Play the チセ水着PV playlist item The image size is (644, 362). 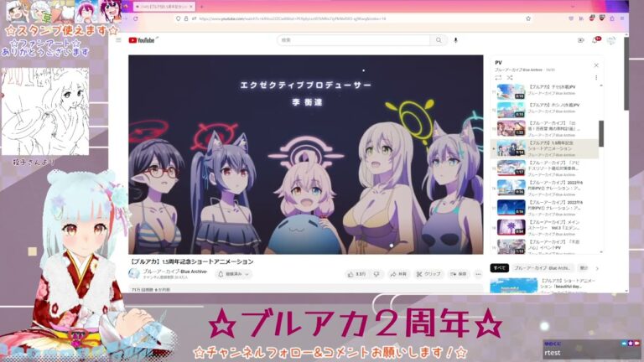(546, 91)
